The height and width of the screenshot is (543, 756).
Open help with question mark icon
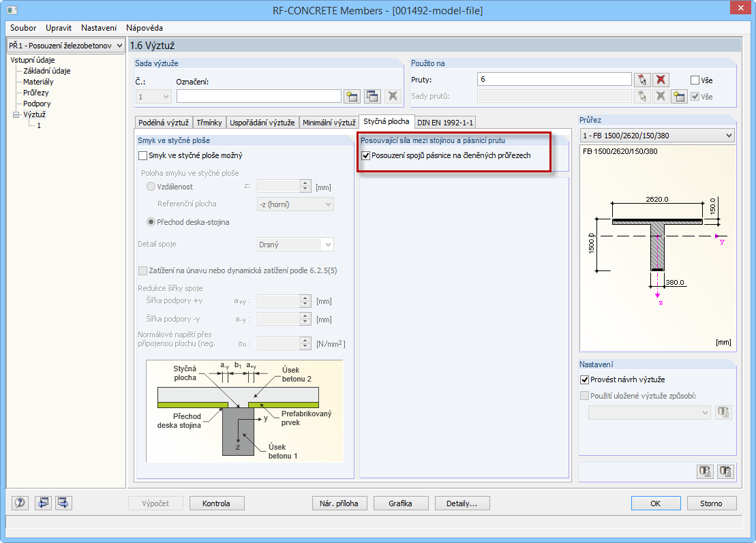20,503
